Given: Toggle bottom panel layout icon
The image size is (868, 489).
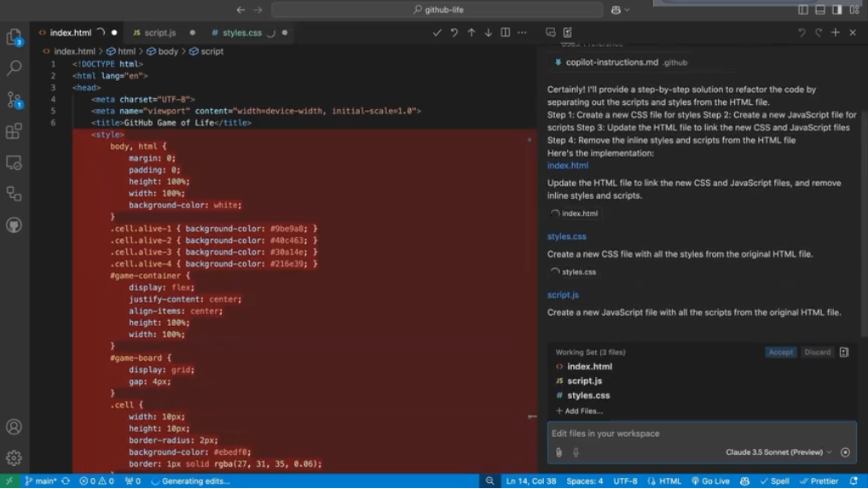Looking at the screenshot, I should [820, 10].
